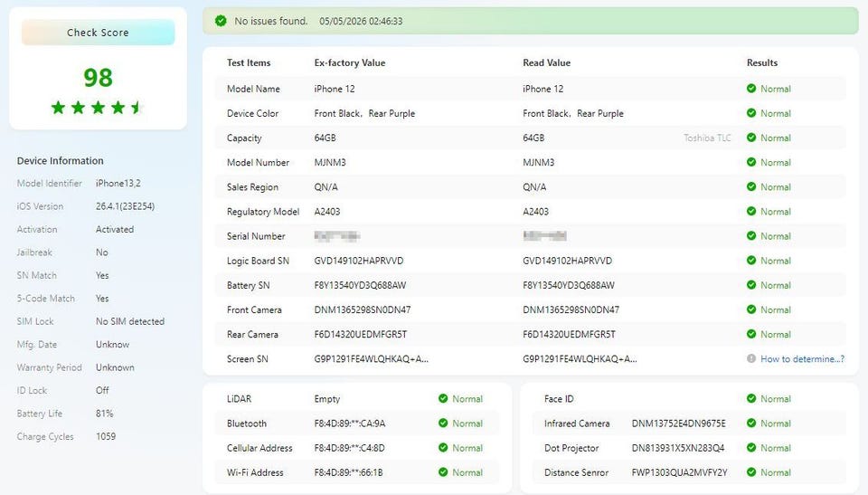Click the Charge Cycles value '1059'
The height and width of the screenshot is (495, 868).
[106, 436]
